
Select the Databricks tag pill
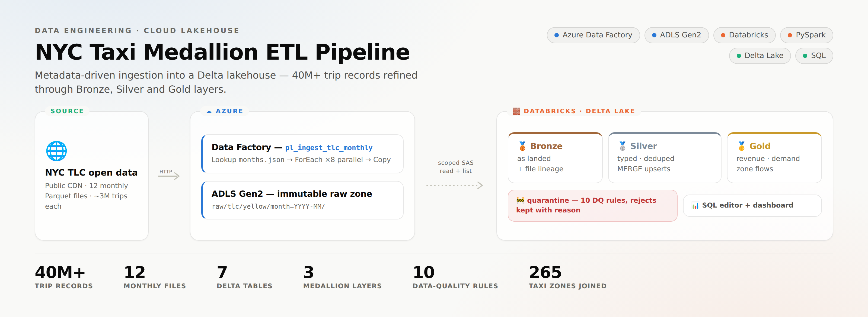744,35
